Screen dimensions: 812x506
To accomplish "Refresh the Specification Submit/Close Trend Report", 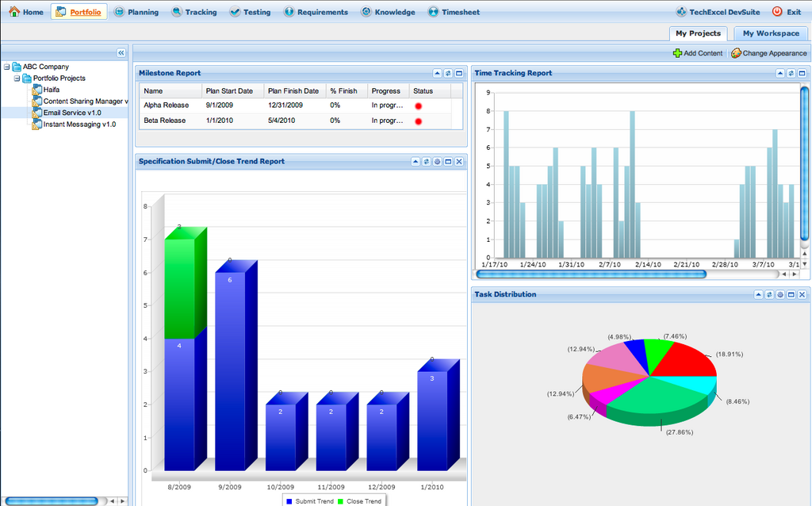I will [426, 162].
